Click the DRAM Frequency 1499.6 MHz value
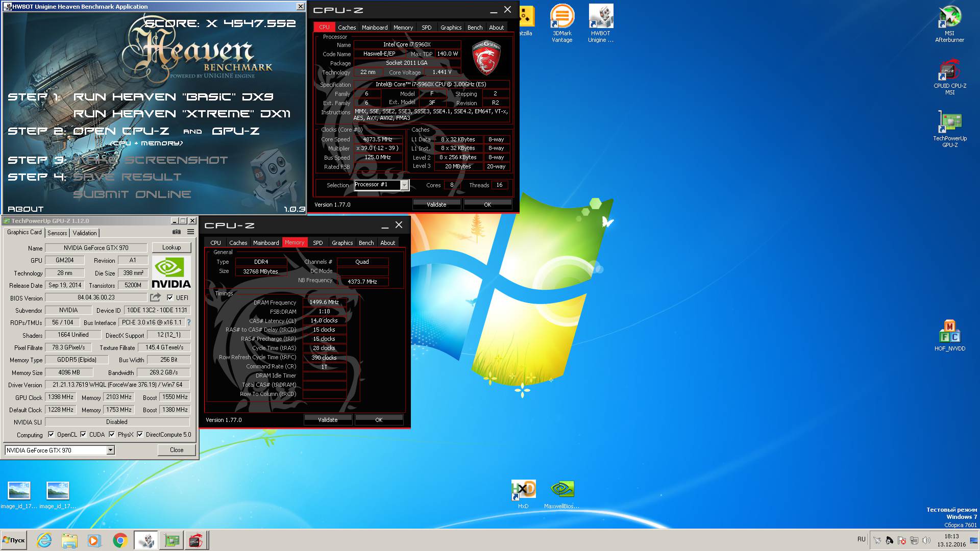The image size is (980, 551). click(x=324, y=302)
